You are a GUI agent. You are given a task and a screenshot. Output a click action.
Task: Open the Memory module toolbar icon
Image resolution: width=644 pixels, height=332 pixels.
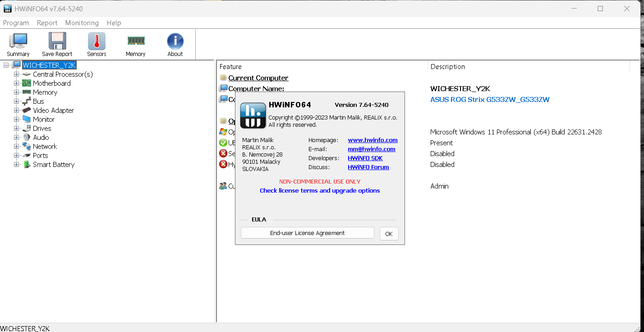click(136, 41)
